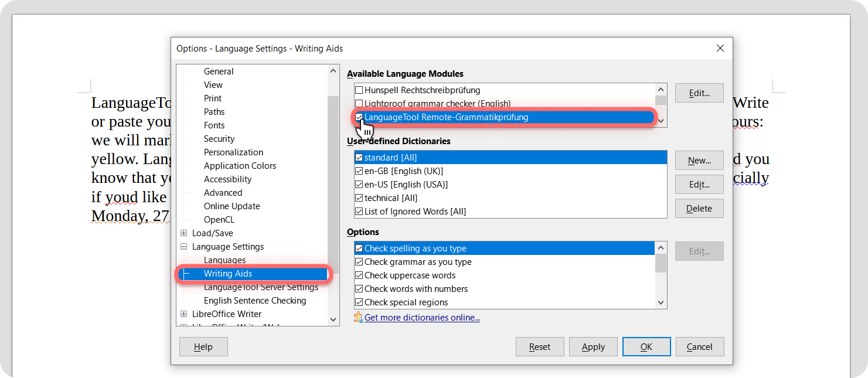This screenshot has height=378, width=868.
Task: Confirm the dialog with OK
Action: [x=646, y=347]
